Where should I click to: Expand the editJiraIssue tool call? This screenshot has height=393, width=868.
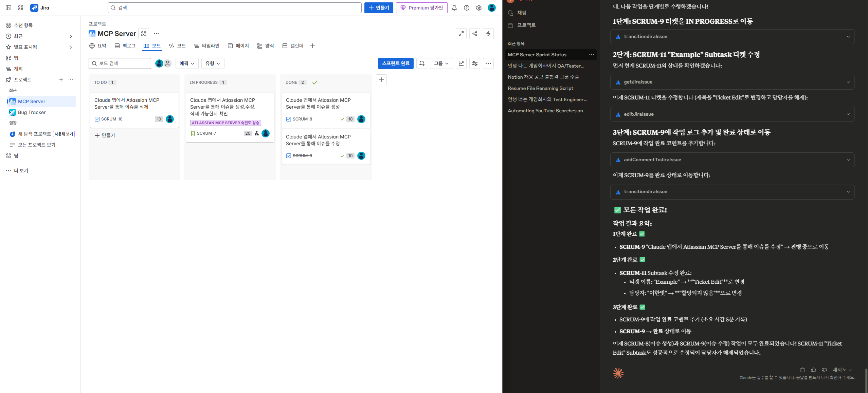click(732, 114)
